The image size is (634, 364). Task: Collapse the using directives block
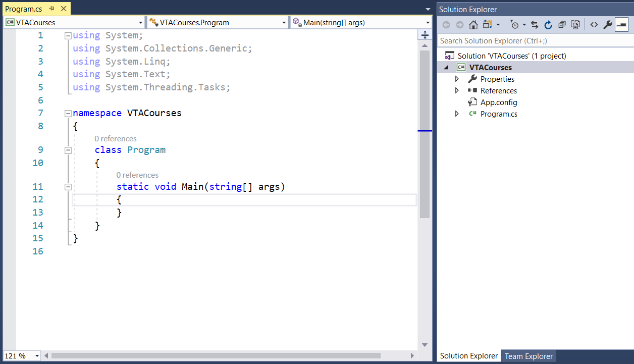click(68, 36)
